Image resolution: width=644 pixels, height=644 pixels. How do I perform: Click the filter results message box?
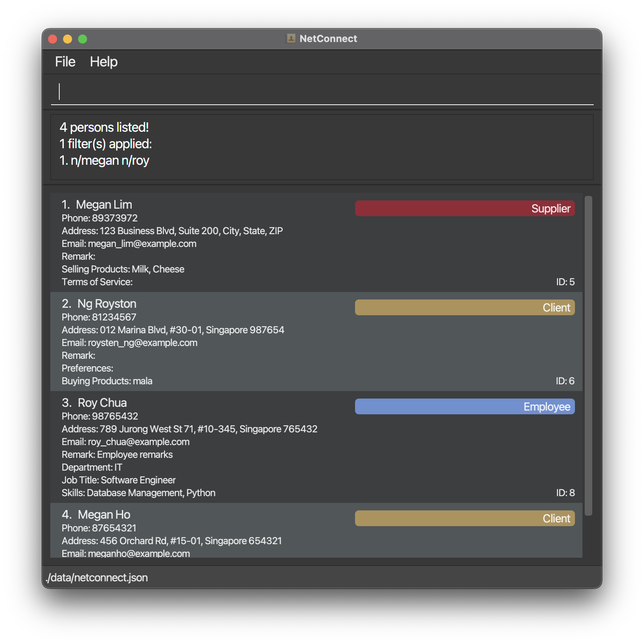[322, 147]
